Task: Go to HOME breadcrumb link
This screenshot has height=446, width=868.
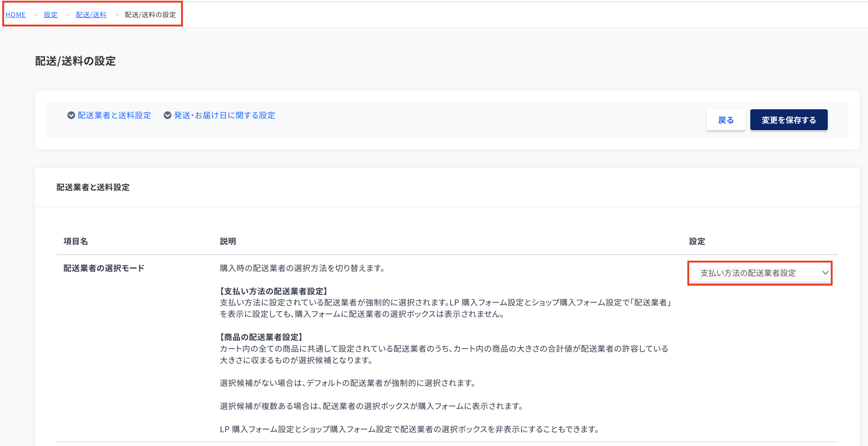Action: point(16,15)
